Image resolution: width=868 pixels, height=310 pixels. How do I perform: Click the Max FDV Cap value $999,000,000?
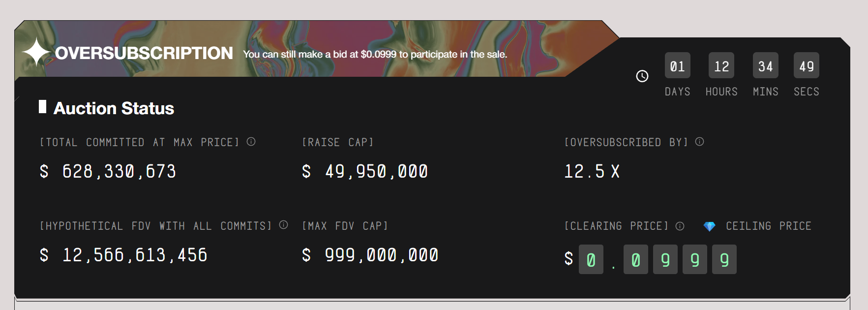(370, 255)
